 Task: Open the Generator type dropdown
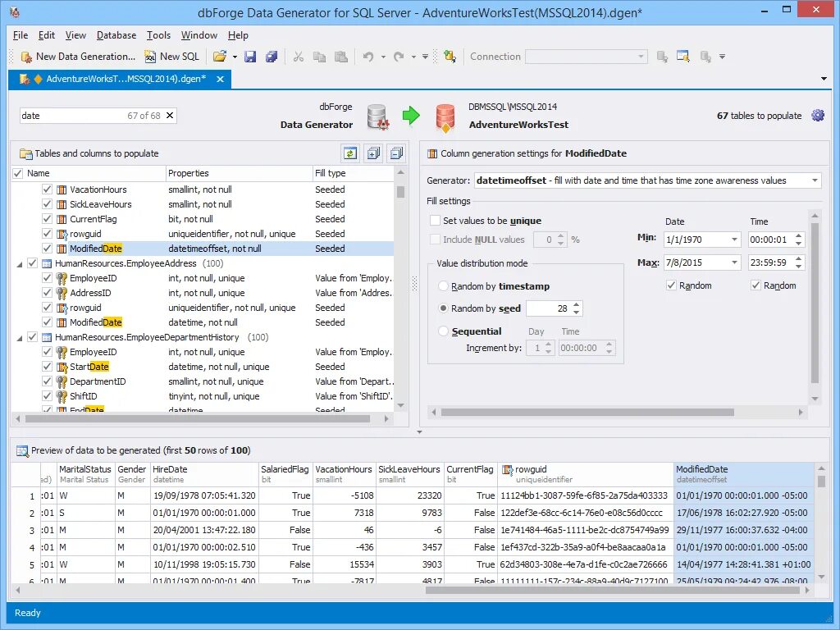coord(815,180)
